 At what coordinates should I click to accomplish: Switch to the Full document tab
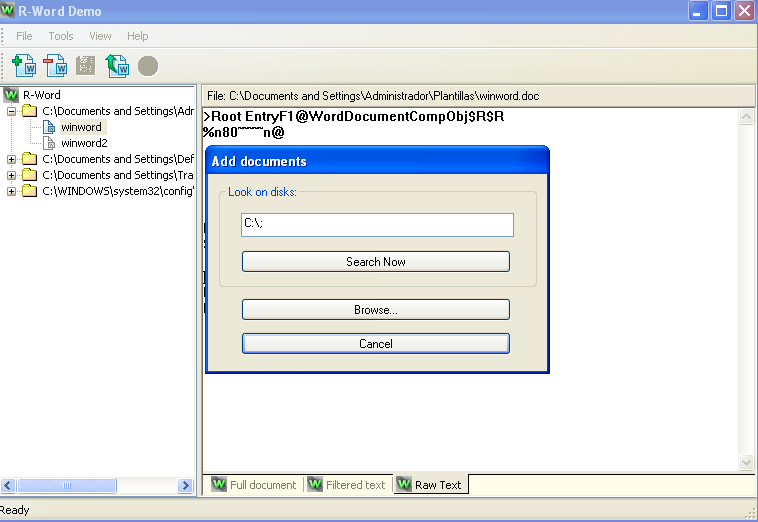pyautogui.click(x=254, y=484)
